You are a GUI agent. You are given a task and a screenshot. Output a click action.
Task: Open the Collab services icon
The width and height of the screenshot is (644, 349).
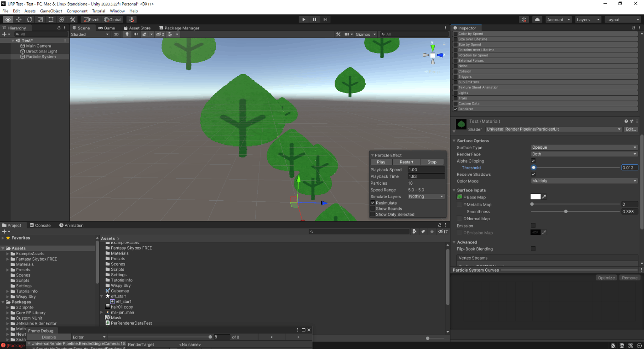pos(524,19)
